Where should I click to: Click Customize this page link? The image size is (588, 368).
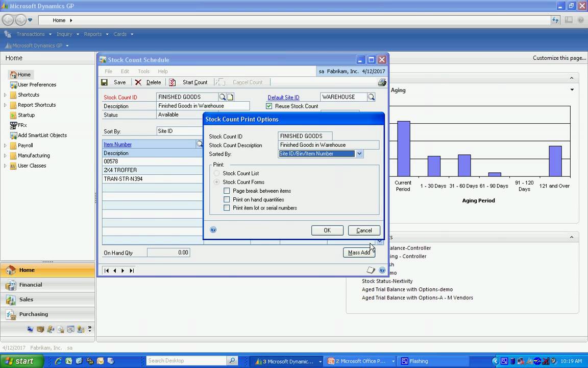point(559,58)
